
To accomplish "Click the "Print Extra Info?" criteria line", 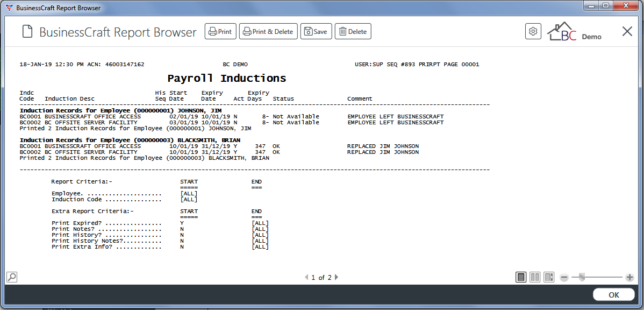I will click(x=160, y=246).
